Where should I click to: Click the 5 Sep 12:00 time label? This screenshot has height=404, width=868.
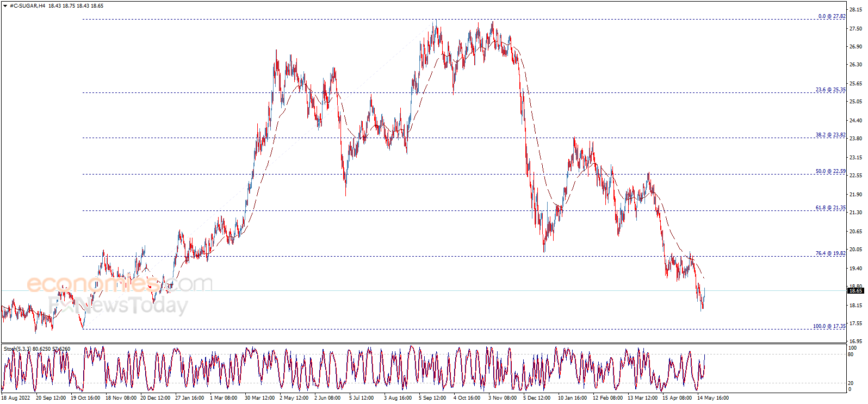tap(433, 397)
